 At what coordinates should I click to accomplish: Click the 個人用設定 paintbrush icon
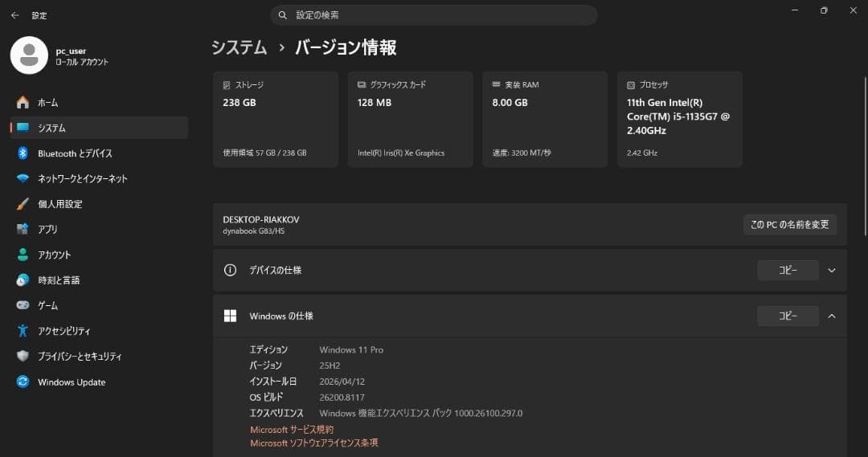[23, 204]
